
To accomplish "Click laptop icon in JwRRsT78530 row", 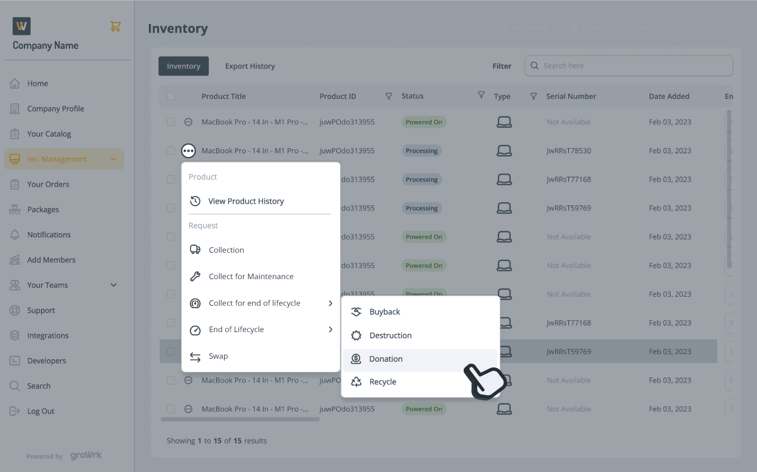I will [x=504, y=151].
